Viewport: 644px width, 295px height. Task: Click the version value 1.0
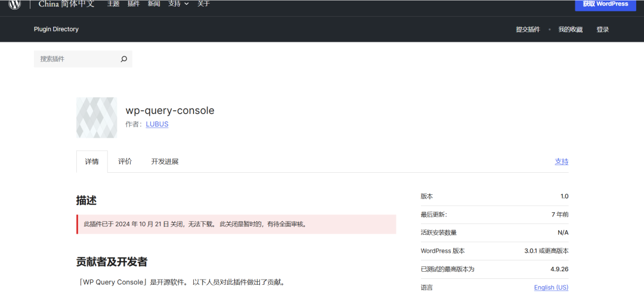(564, 196)
